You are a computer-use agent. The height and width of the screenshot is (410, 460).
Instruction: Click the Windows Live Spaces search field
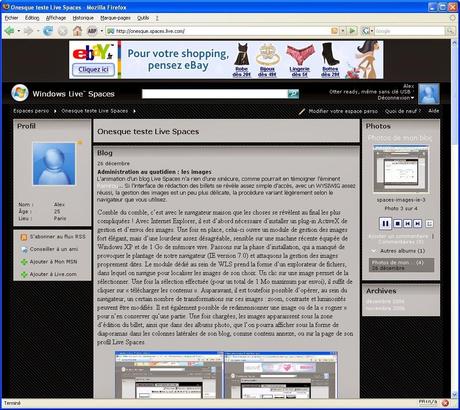(x=215, y=94)
